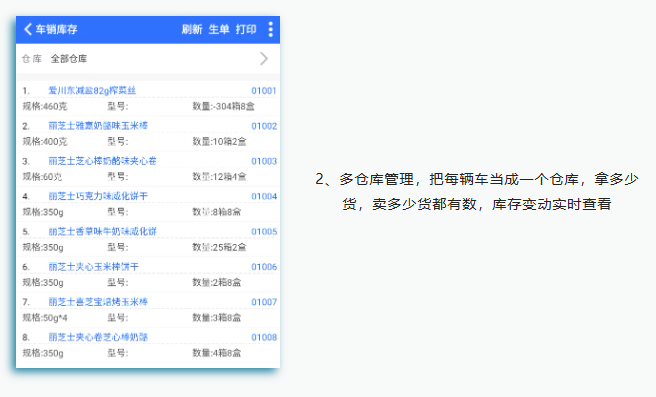Click product code 01003
The height and width of the screenshot is (397, 656).
(264, 161)
